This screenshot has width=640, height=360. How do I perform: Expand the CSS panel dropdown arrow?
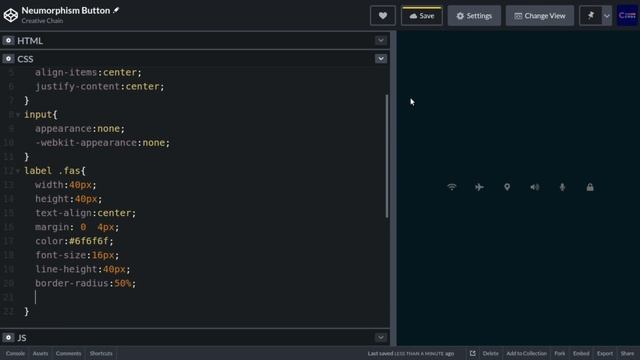(x=380, y=59)
